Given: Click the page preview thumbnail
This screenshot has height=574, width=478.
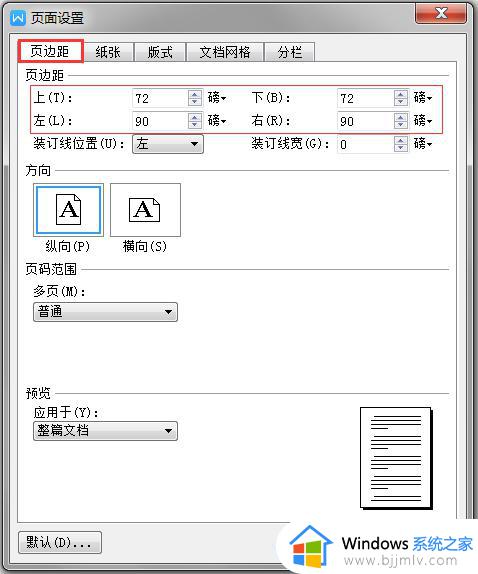Looking at the screenshot, I should click(x=396, y=458).
